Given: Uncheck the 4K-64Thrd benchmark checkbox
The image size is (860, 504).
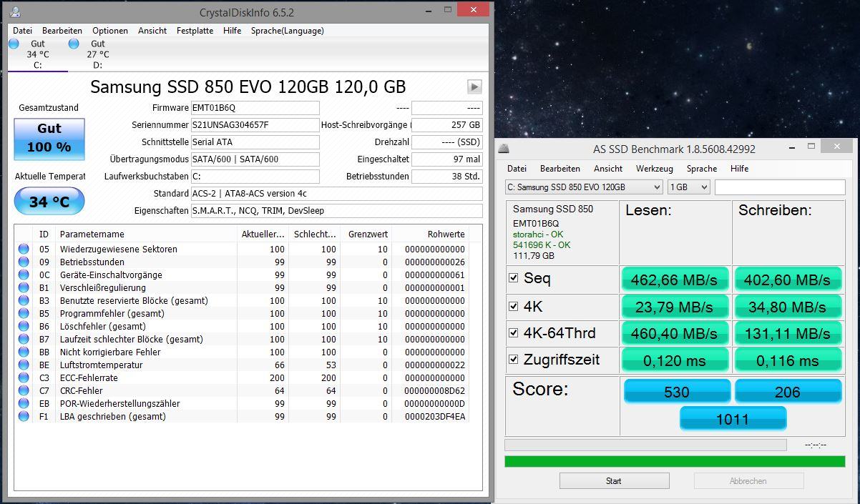Looking at the screenshot, I should pos(513,332).
